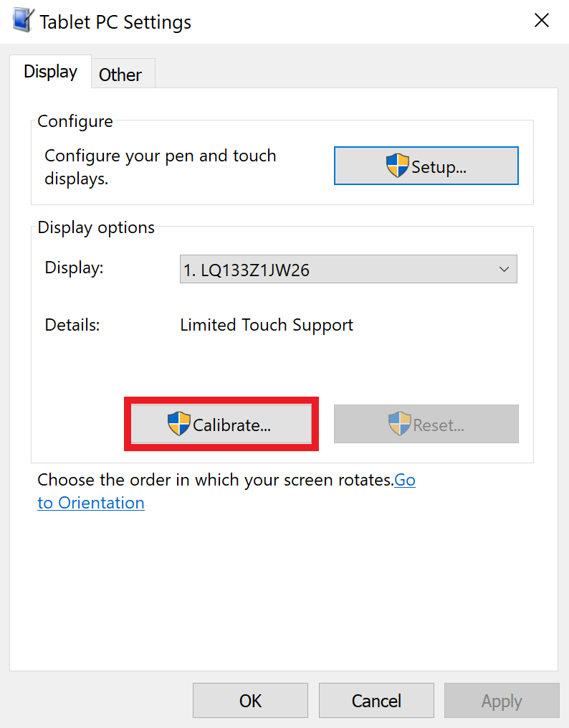
Task: Click the chevron arrow on the display combo box
Action: 506,269
